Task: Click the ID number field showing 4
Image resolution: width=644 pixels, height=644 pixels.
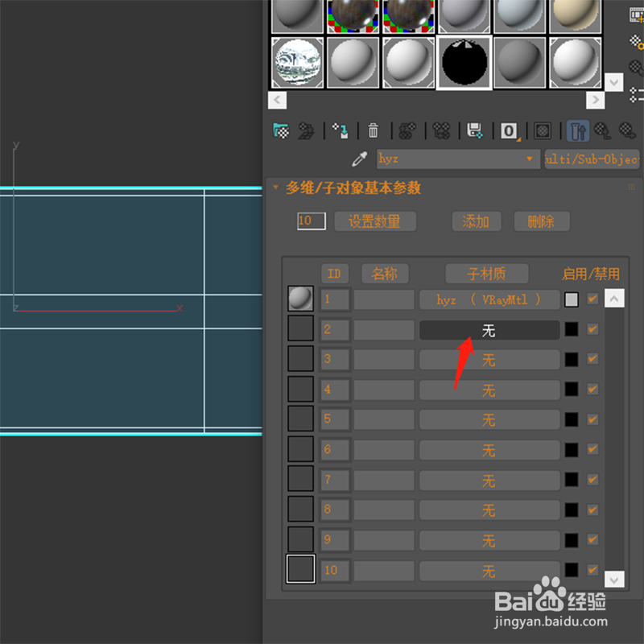Action: 335,390
